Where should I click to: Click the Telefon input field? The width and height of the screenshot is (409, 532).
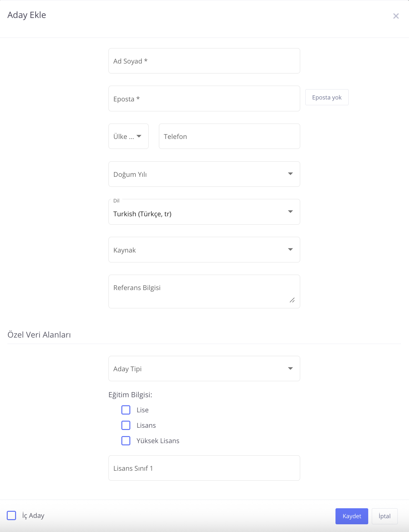tap(229, 136)
